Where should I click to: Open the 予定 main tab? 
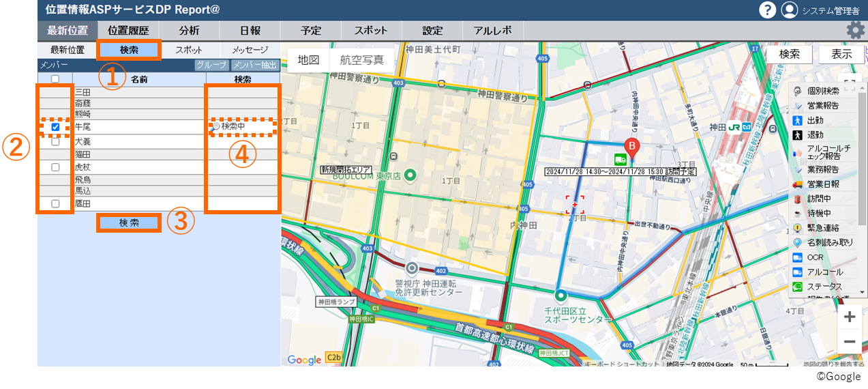311,31
